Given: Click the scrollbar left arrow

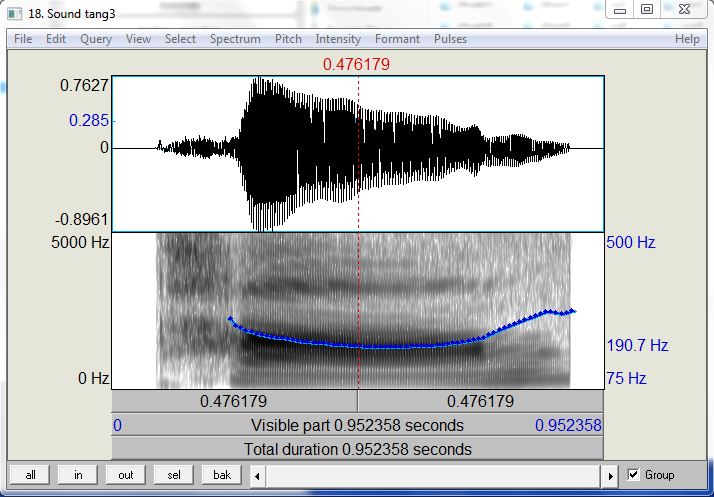Looking at the screenshot, I should click(257, 477).
